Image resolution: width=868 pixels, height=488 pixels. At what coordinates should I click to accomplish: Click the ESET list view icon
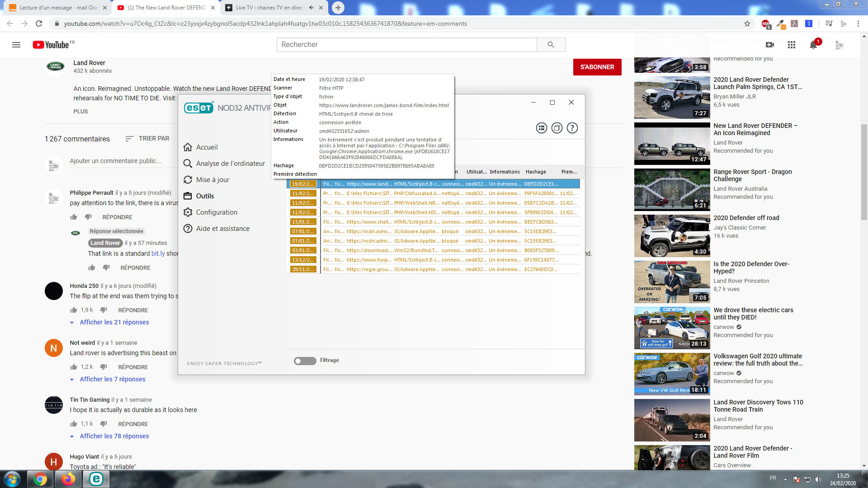[x=542, y=128]
